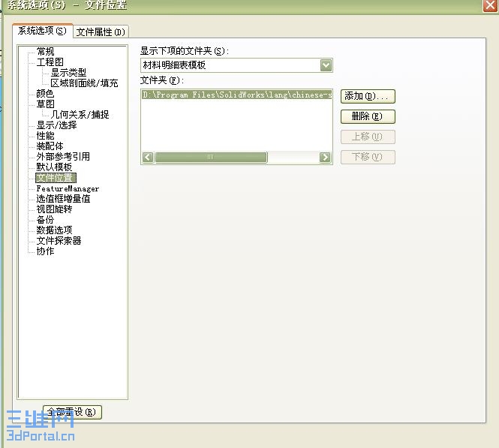Select 草图 in the options tree
The width and height of the screenshot is (499, 448).
[x=45, y=104]
